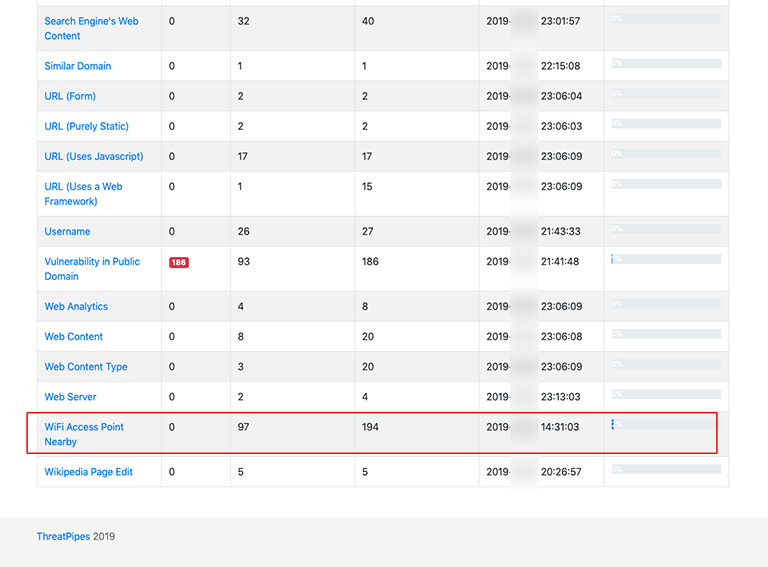Select the Web Content Type link

point(86,366)
